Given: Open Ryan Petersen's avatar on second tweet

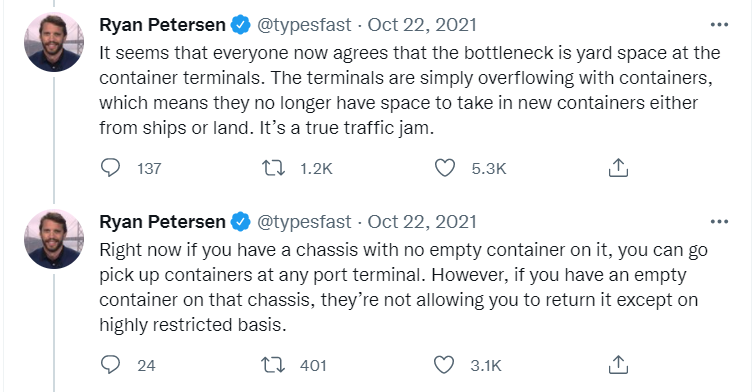Looking at the screenshot, I should tap(54, 239).
